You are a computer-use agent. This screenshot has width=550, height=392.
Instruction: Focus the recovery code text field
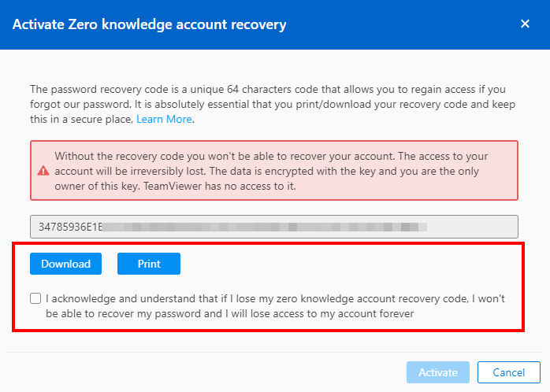pos(274,227)
